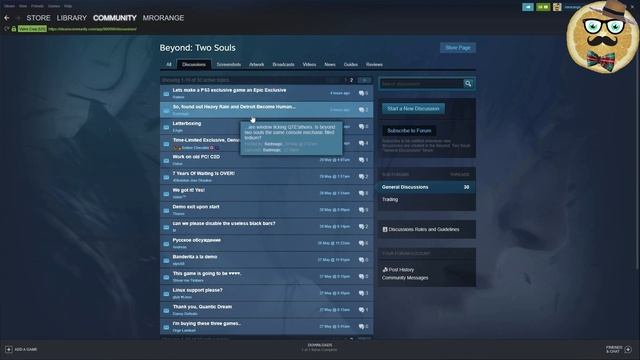
Task: Switch to the Reviews tab
Action: [374, 64]
